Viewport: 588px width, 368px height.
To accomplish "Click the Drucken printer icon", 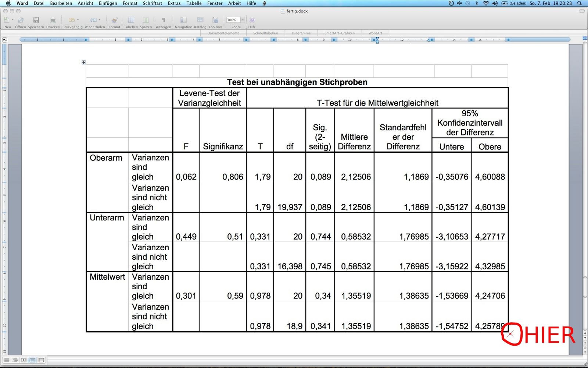I will (x=53, y=20).
